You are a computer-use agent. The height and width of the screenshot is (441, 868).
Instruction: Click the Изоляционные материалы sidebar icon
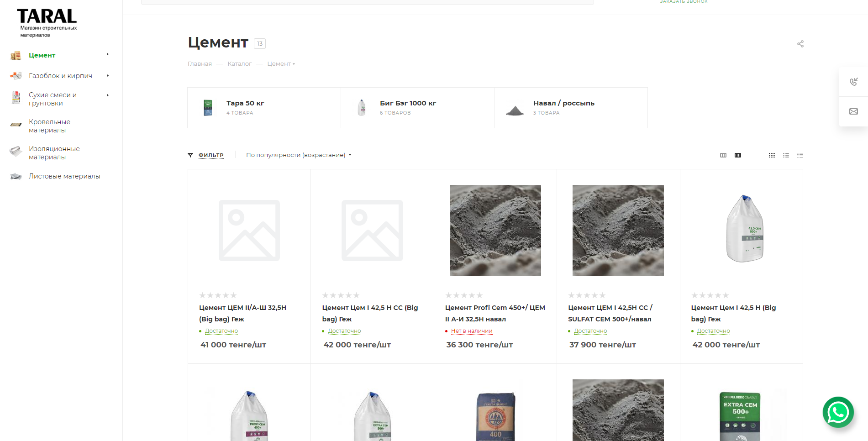pos(16,151)
